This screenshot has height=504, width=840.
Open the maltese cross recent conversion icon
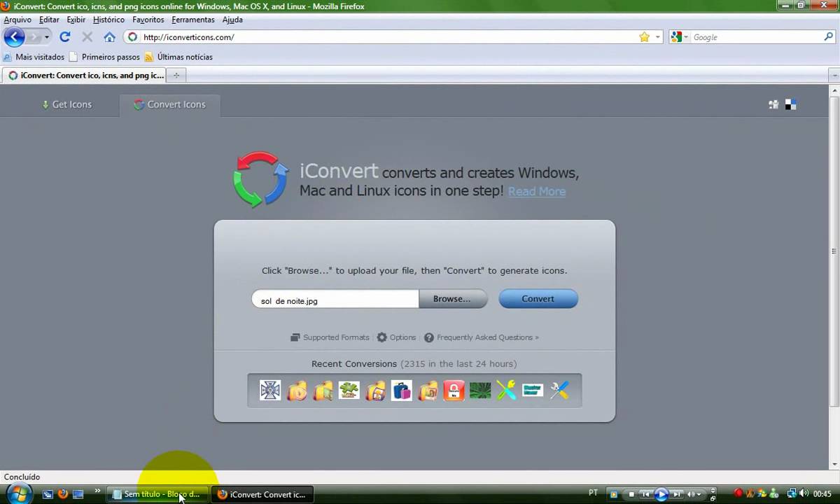pyautogui.click(x=270, y=390)
